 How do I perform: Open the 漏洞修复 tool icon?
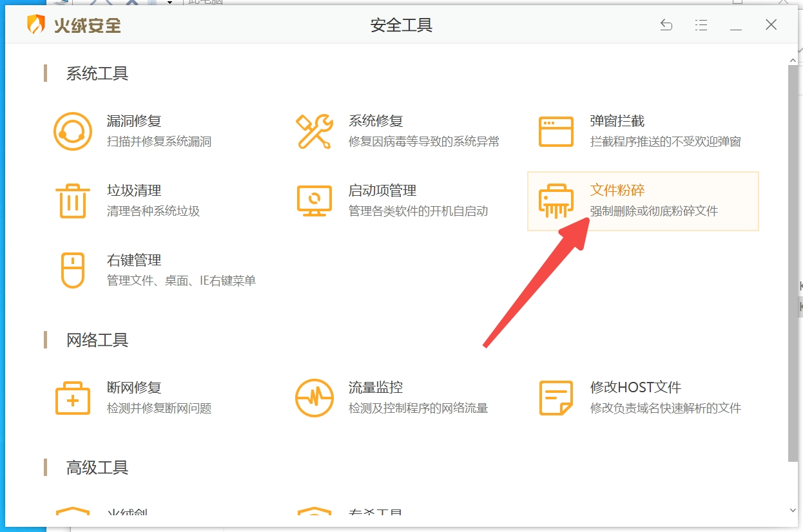[x=72, y=131]
